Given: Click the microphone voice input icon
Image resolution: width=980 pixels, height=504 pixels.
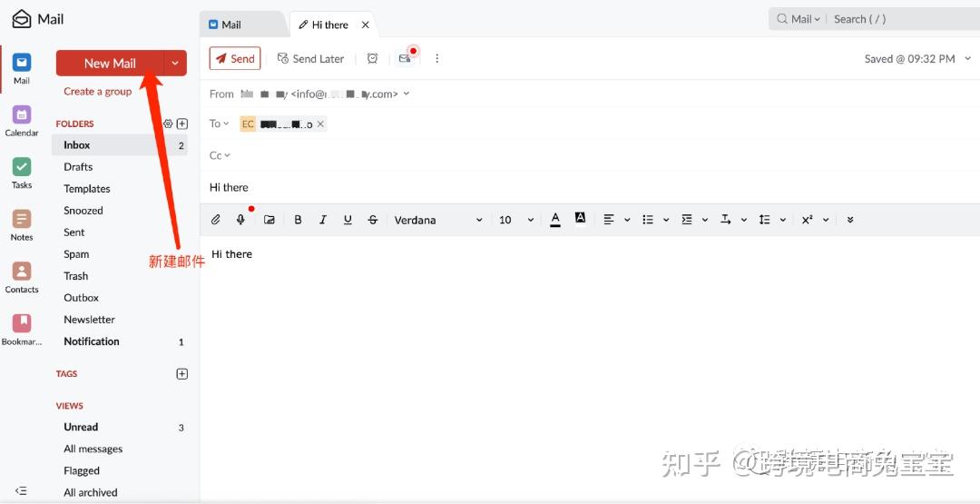Looking at the screenshot, I should 241,220.
